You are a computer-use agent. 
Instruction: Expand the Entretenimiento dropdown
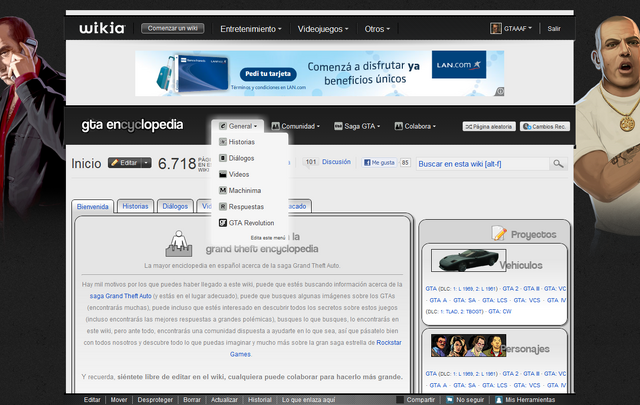point(251,29)
